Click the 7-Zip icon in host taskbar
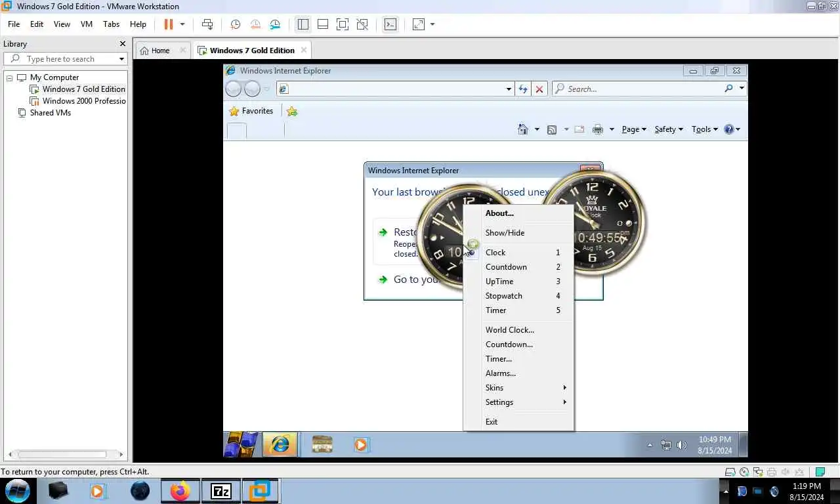 [x=221, y=491]
